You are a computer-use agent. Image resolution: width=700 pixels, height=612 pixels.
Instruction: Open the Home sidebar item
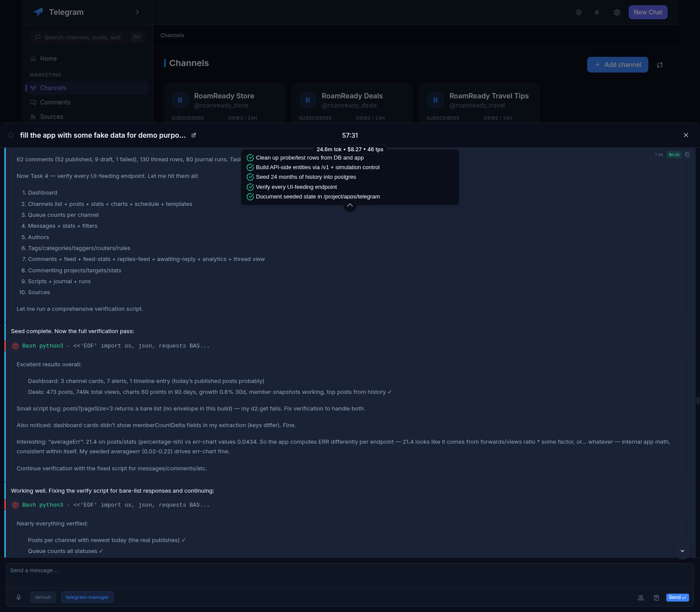tap(87, 59)
